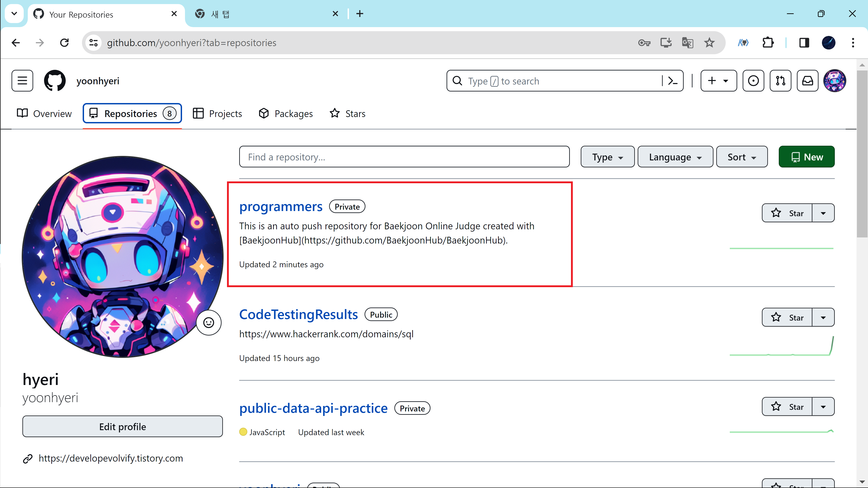Image resolution: width=868 pixels, height=488 pixels.
Task: Open the Issues icon in header
Action: coord(753,81)
